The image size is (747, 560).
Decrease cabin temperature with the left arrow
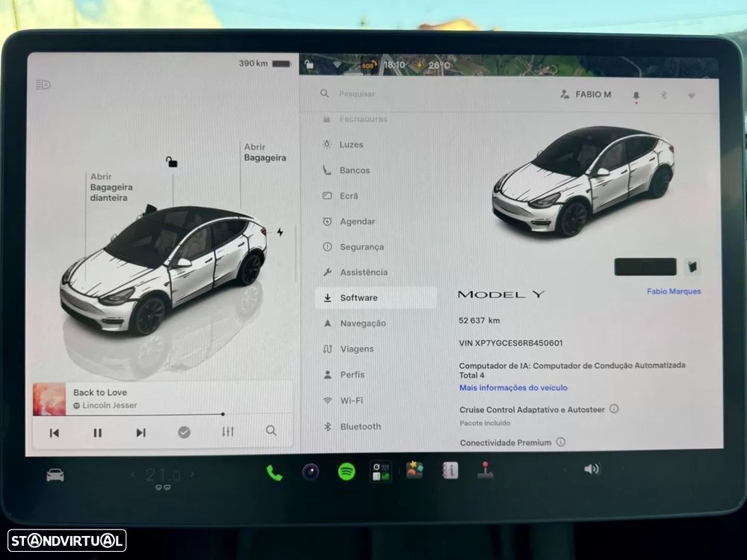coord(133,474)
